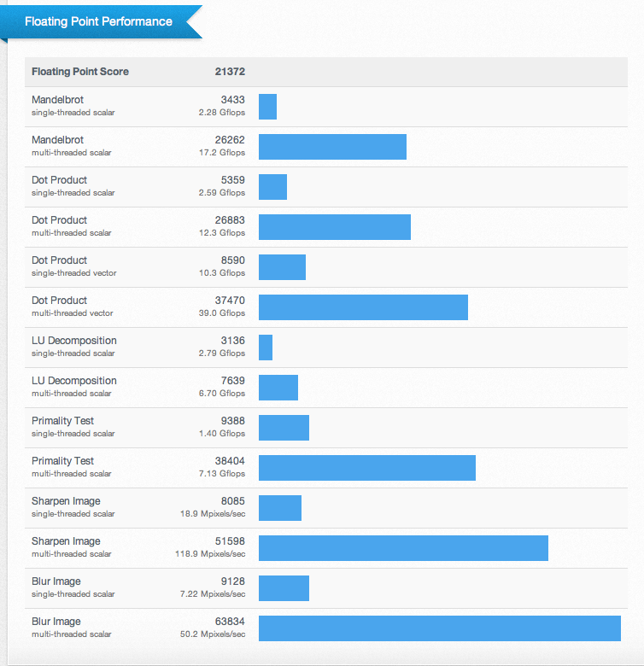
Task: Click the Blur Image single-threaded scalar label
Action: [73, 587]
